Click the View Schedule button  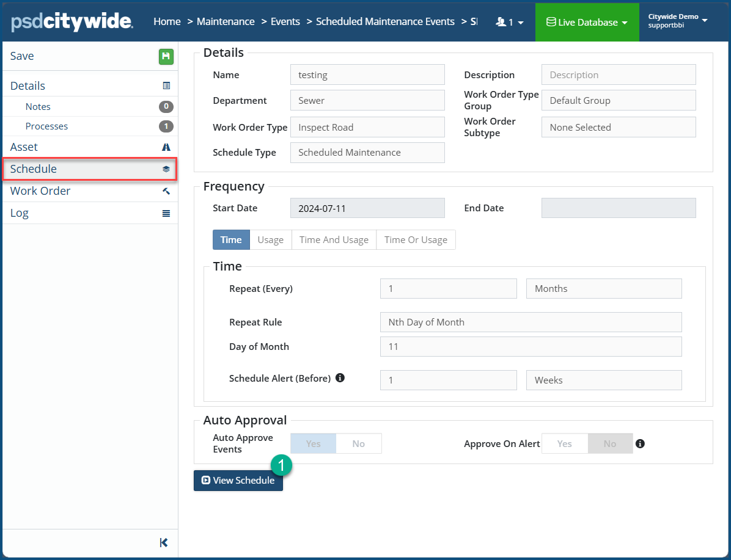[x=238, y=481]
